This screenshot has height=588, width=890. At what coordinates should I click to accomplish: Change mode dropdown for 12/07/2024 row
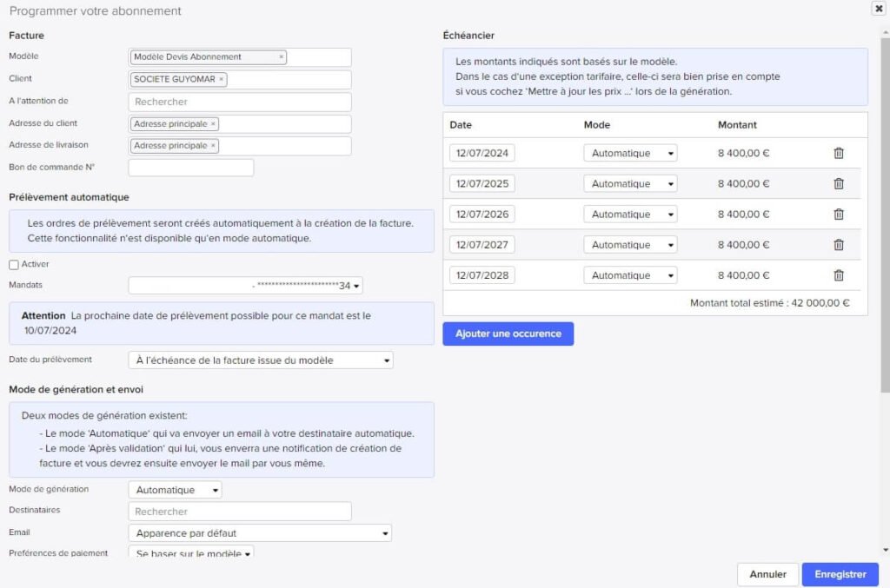(x=630, y=154)
